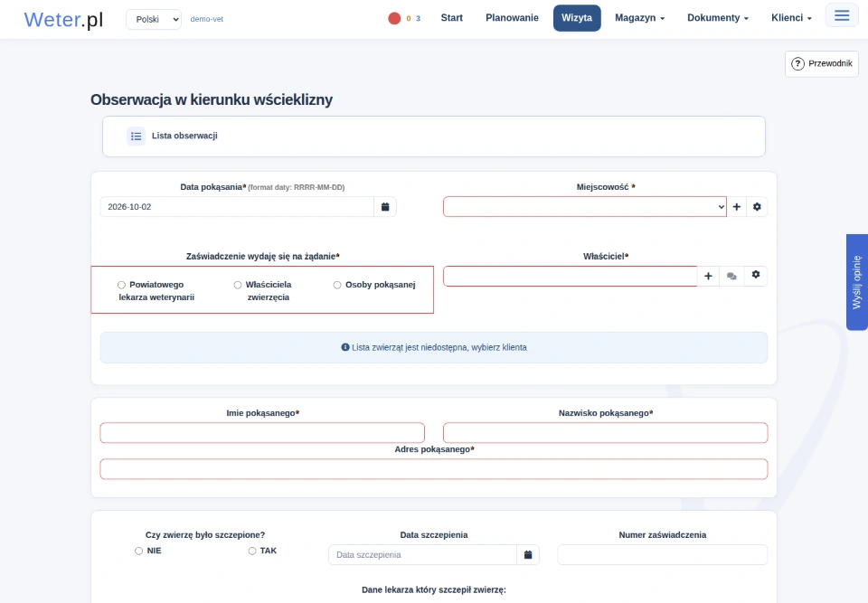Focus the Nazwisko pokąsanego field
The height and width of the screenshot is (603, 868).
click(606, 433)
